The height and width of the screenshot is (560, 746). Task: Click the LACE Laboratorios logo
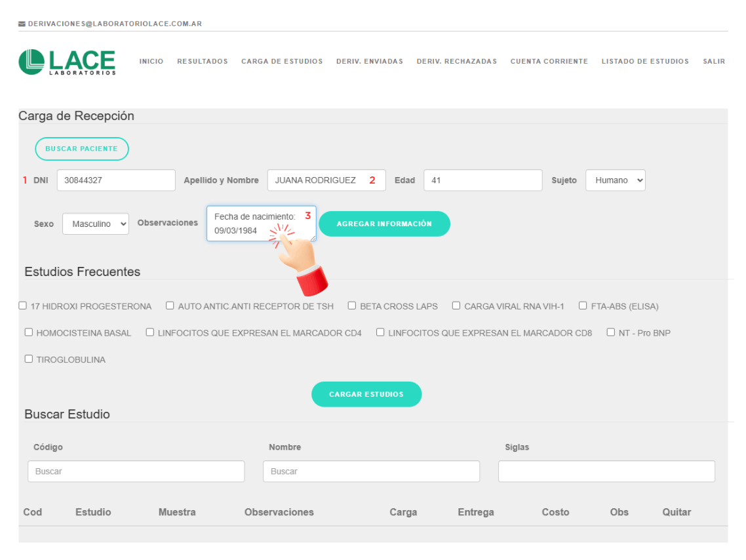tap(67, 62)
